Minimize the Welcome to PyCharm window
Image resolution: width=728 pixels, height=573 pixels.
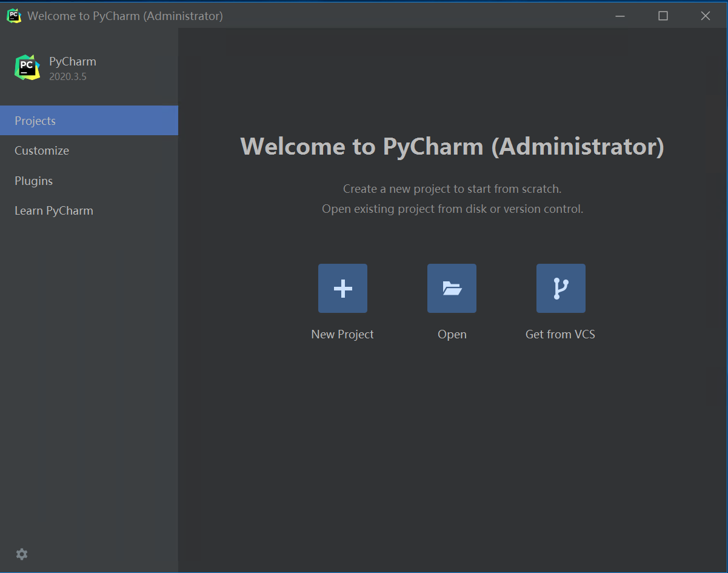pos(620,16)
